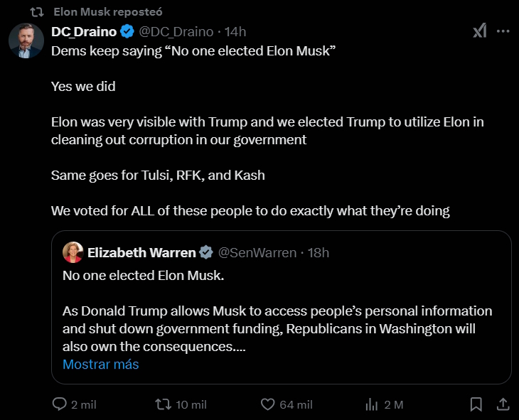Open DC_Draino profile avatar
519x420 pixels.
26,41
